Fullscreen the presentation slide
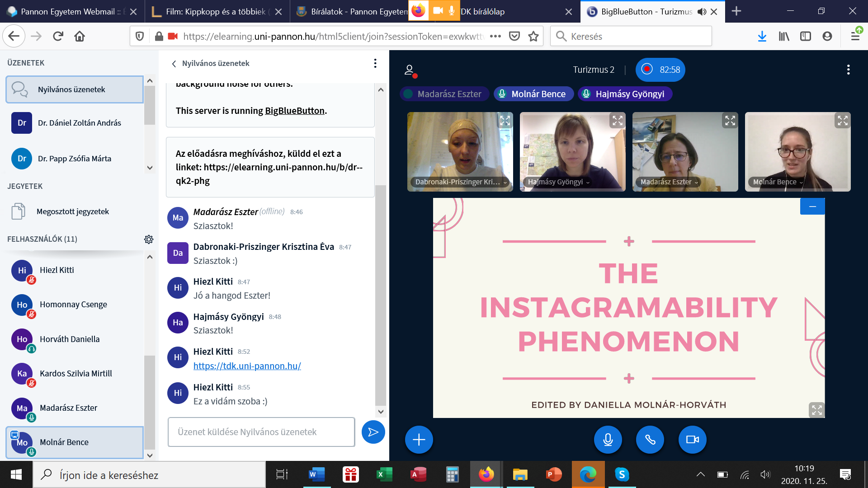The width and height of the screenshot is (868, 488). tap(816, 410)
